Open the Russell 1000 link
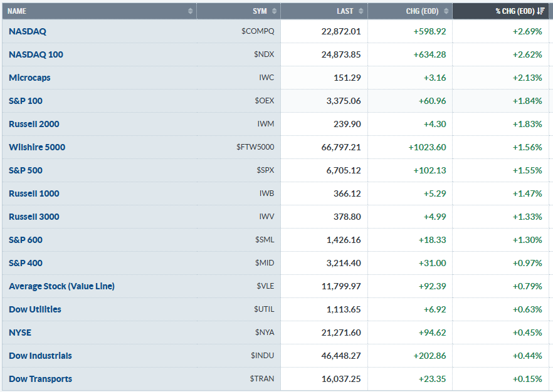 coord(34,193)
